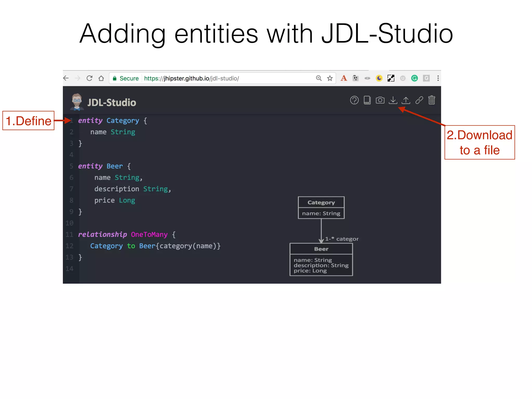Image resolution: width=532 pixels, height=399 pixels.
Task: Go to the browser home page
Action: 101,78
